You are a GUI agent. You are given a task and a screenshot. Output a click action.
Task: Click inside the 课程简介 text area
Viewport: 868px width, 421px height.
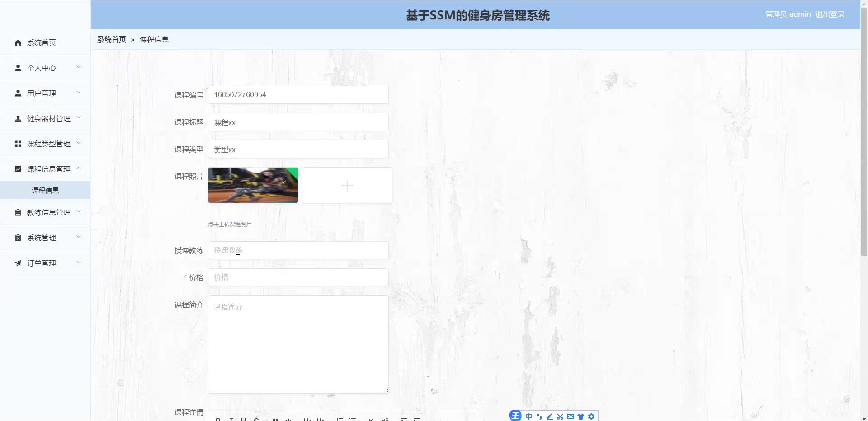tap(298, 345)
